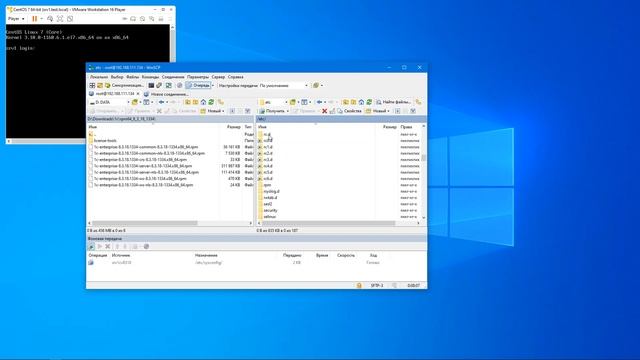640x360 pixels.
Task: Select the rsyslog.d folder in the remote panel
Action: coord(271,191)
